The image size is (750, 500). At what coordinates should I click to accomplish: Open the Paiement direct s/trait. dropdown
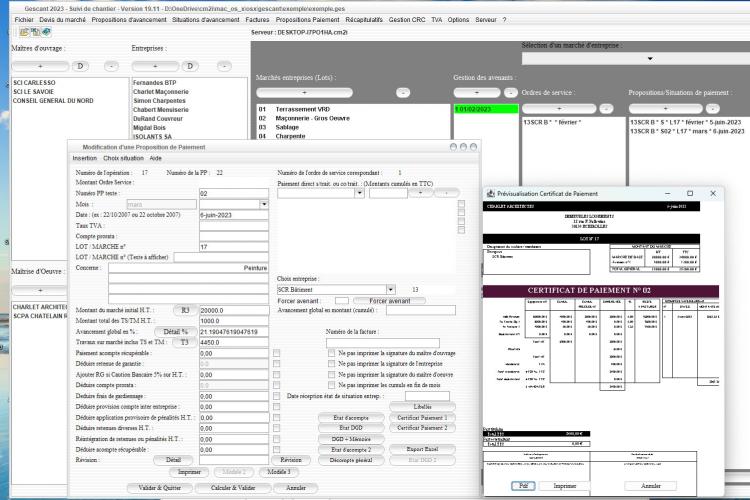pyautogui.click(x=360, y=193)
